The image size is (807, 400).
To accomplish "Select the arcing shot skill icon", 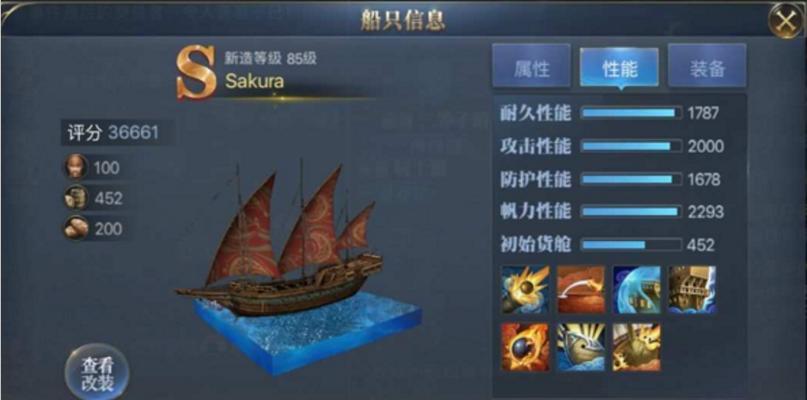I will [581, 289].
